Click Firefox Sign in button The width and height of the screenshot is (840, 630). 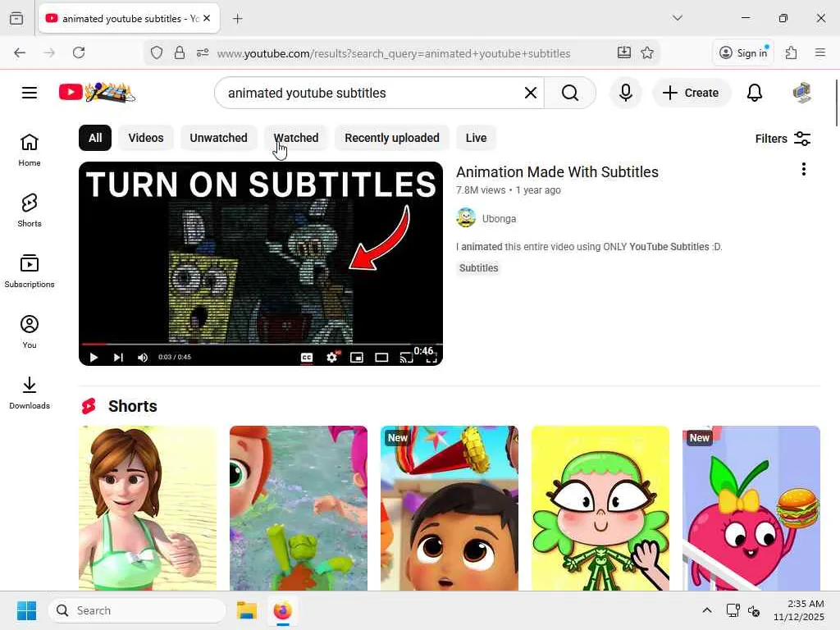click(x=744, y=52)
